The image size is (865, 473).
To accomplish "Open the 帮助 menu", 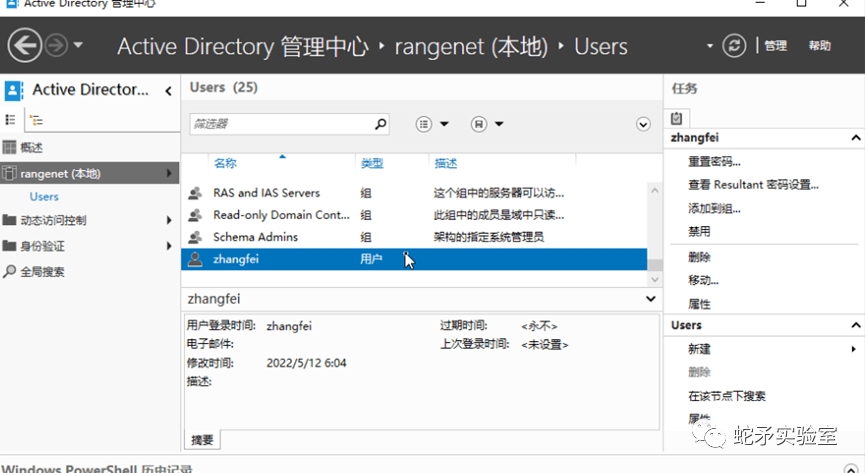I will [x=820, y=46].
